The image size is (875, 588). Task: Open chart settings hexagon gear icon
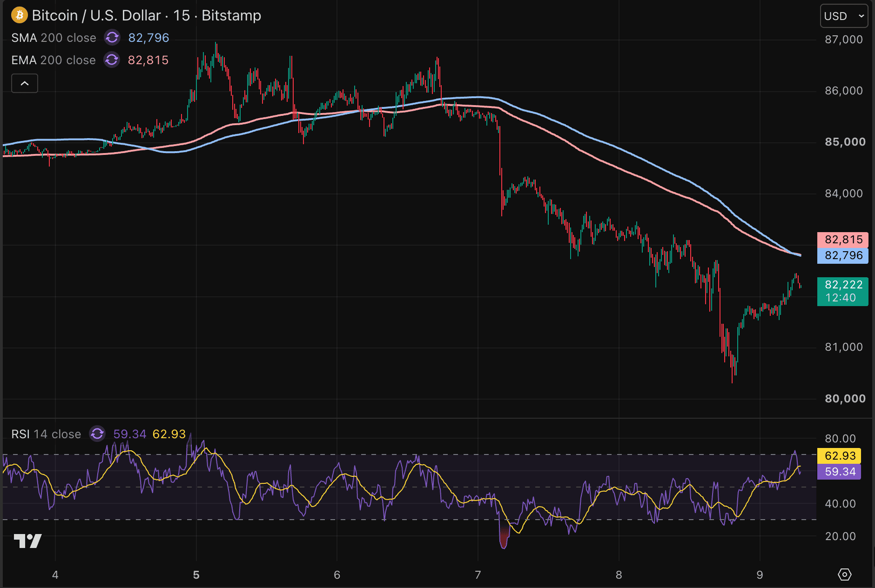tap(844, 575)
